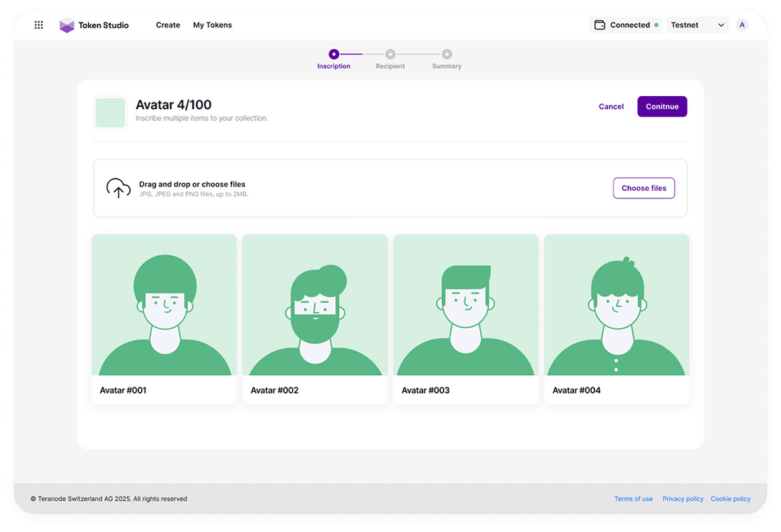Open the user avatar 'A' profile icon

742,25
